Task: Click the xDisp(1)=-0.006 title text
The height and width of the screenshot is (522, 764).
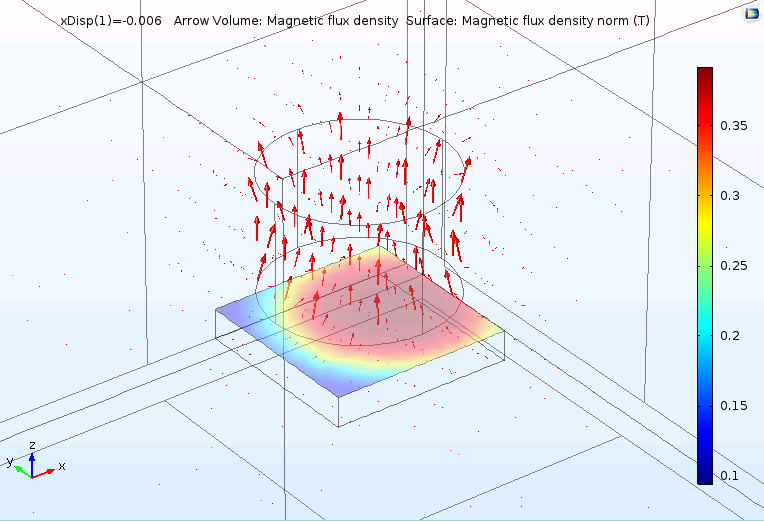Action: tap(109, 21)
